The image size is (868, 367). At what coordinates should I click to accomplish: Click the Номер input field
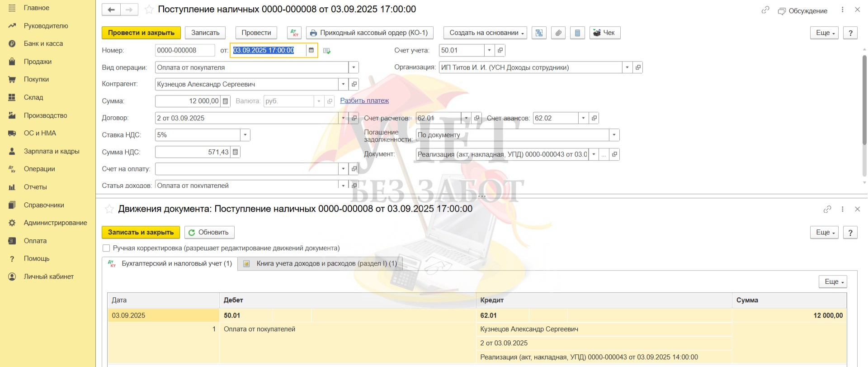184,50
